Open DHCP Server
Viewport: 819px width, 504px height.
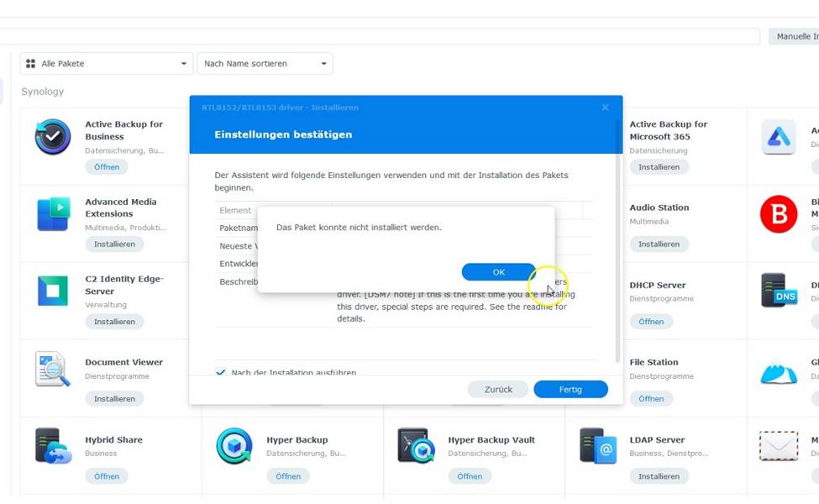pos(651,321)
